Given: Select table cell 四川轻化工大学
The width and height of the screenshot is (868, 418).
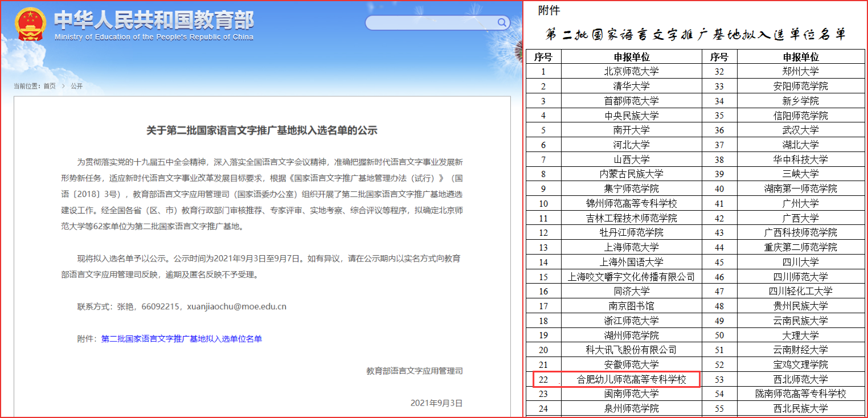Looking at the screenshot, I should click(801, 291).
